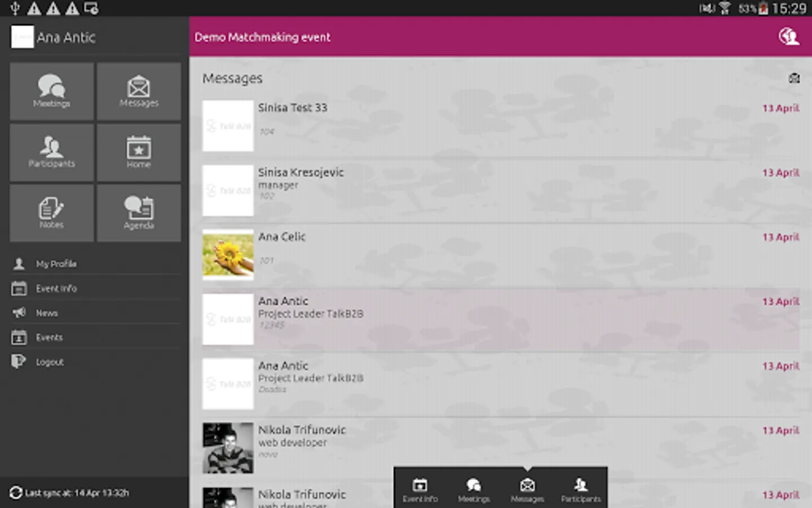
Task: Open the Agenda tile in sidebar
Action: [139, 213]
